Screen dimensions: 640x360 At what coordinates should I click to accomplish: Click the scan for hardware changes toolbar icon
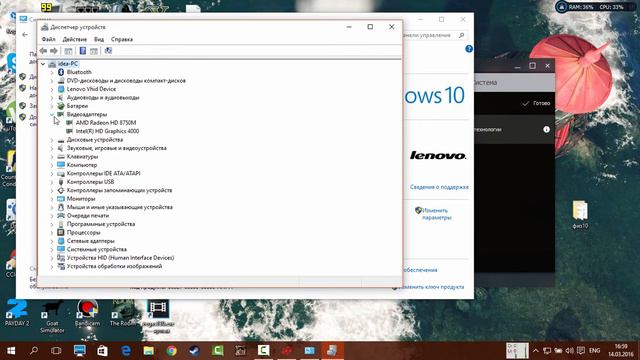point(108,51)
